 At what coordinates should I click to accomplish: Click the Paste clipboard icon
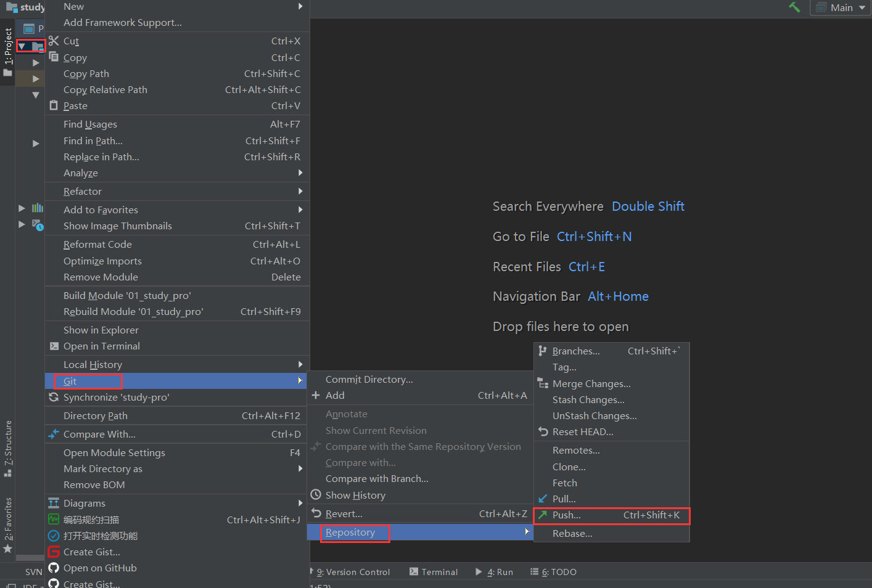coord(54,105)
